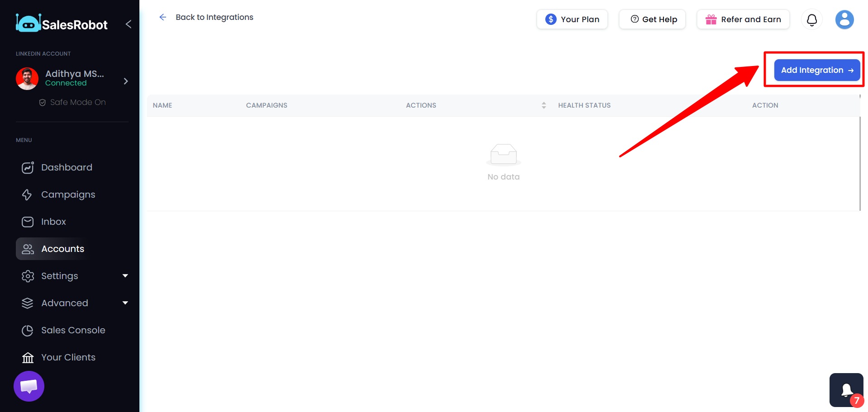The width and height of the screenshot is (868, 412).
Task: Click the Sales Console icon
Action: click(28, 330)
